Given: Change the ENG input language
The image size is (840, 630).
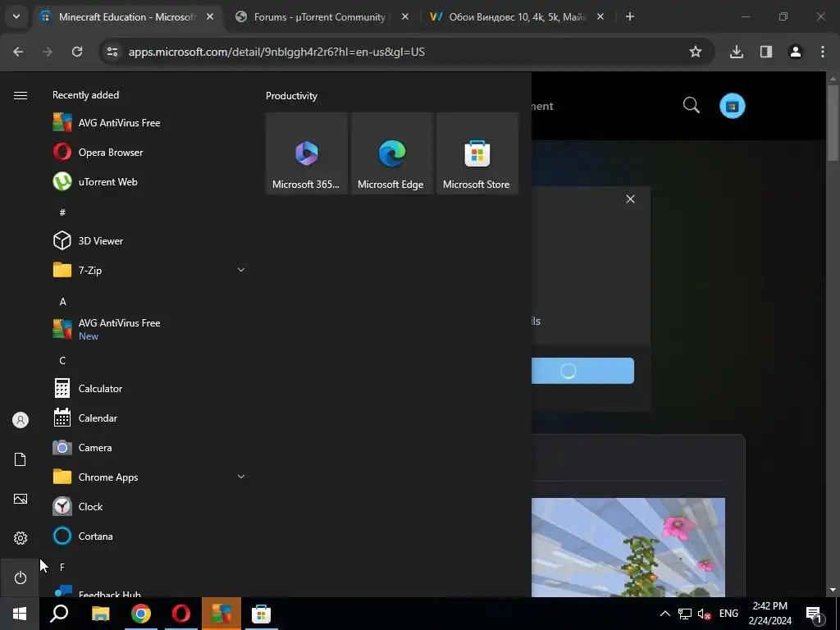Looking at the screenshot, I should [x=728, y=614].
